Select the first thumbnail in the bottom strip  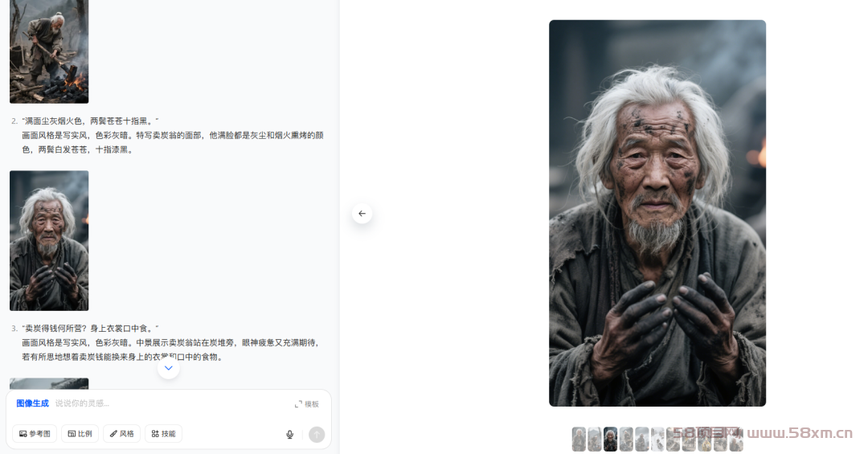click(579, 440)
